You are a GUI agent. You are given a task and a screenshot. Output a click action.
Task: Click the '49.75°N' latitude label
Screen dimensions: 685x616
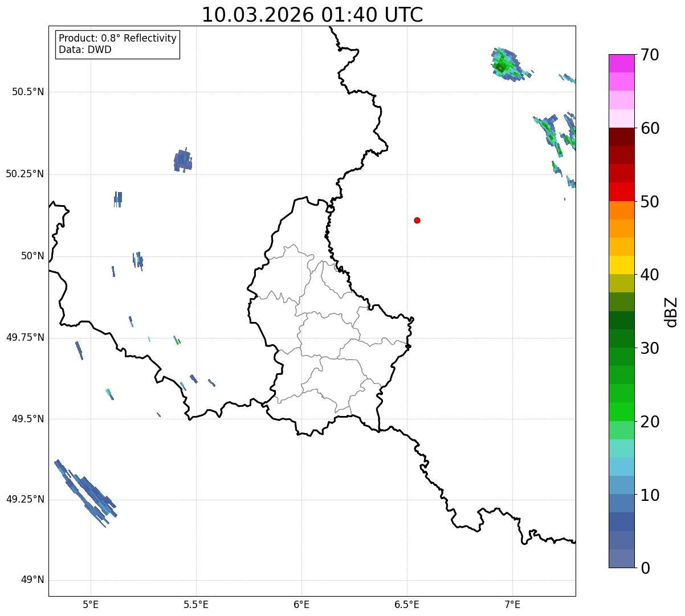[25, 337]
